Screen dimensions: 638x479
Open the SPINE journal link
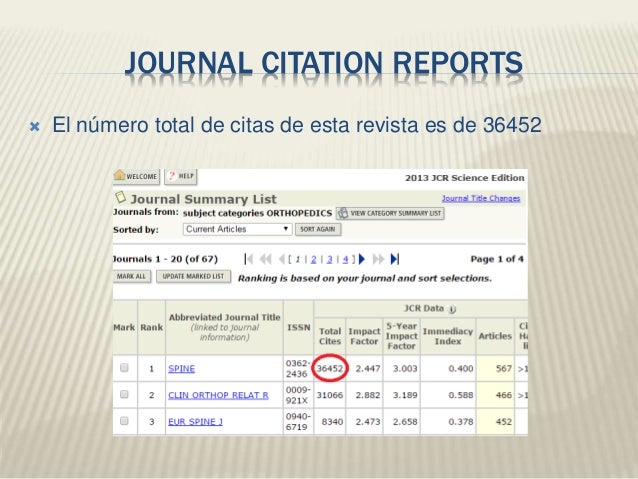(181, 369)
